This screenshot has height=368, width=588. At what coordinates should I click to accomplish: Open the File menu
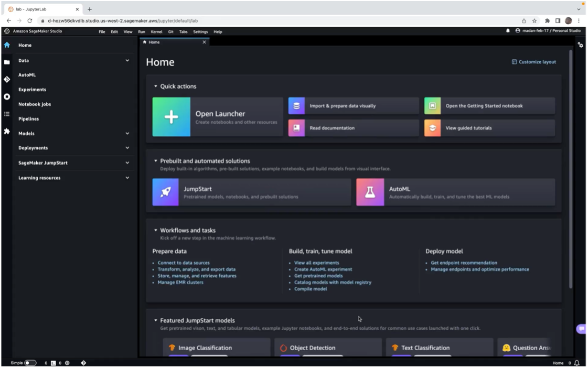[x=102, y=32]
